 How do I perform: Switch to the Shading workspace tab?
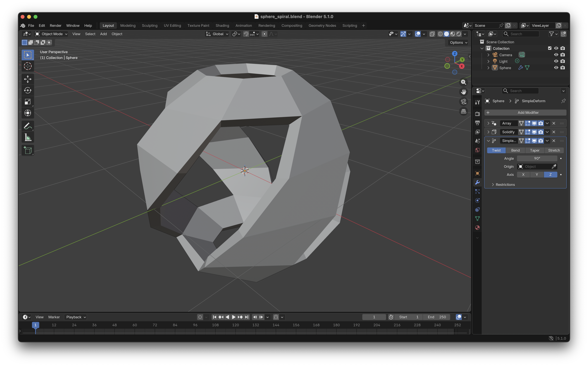point(222,25)
